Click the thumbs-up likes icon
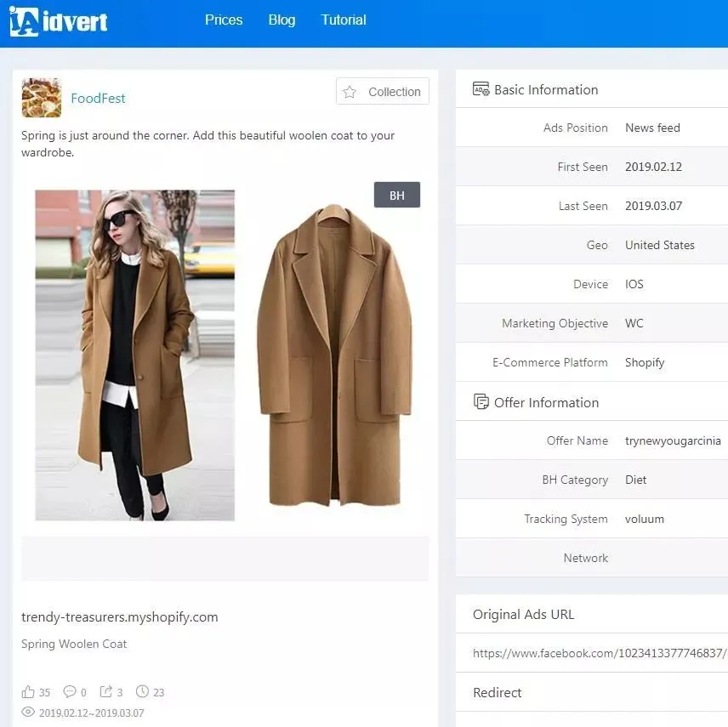Image resolution: width=728 pixels, height=727 pixels. (x=28, y=692)
